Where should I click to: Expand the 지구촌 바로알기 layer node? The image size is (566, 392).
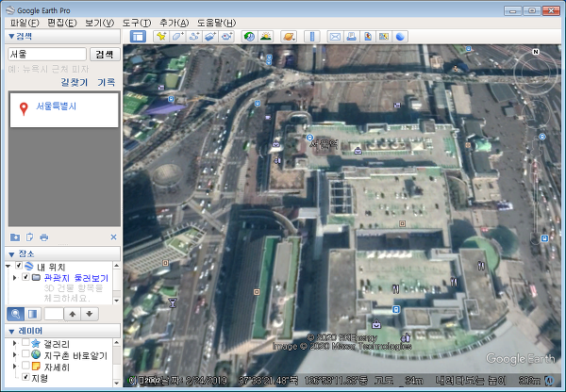tap(15, 355)
